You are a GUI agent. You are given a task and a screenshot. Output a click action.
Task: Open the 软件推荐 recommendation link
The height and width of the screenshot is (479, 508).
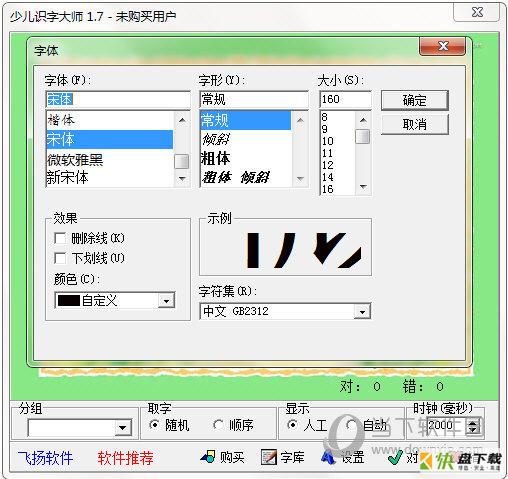[x=126, y=457]
